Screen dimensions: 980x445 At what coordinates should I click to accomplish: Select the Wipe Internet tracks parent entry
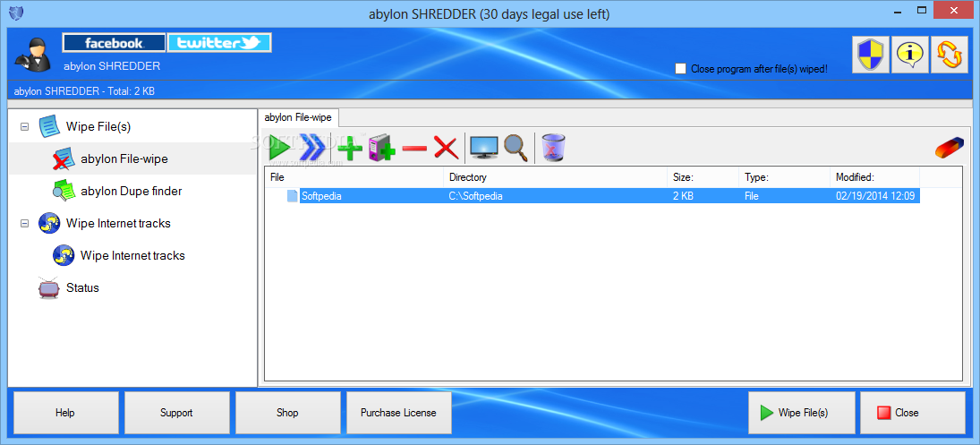click(x=118, y=223)
